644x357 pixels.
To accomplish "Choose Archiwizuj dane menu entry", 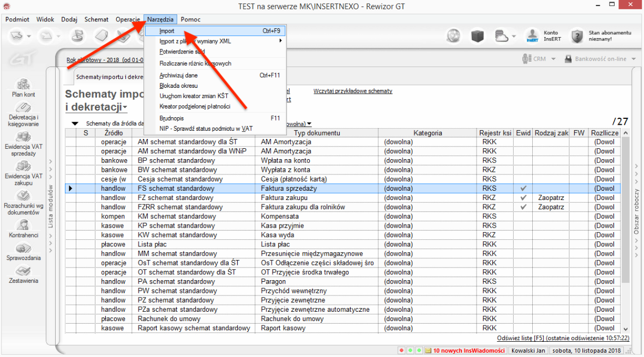I will [x=178, y=75].
